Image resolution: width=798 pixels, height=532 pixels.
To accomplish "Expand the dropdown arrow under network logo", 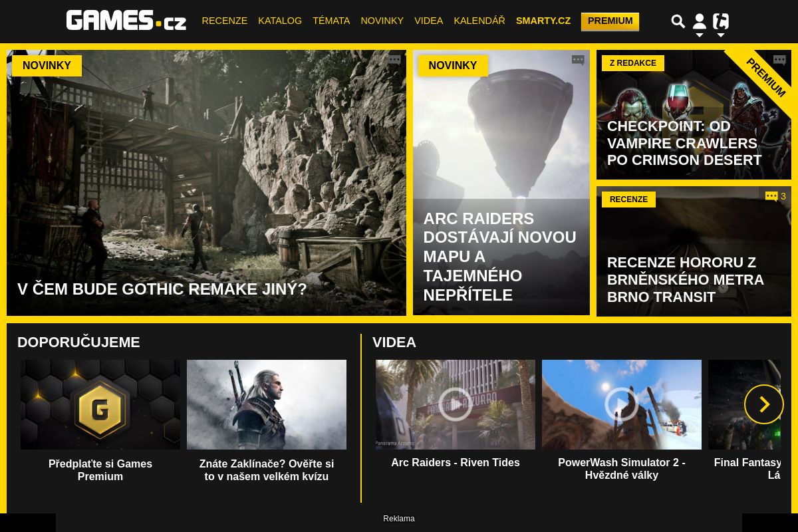I will tap(721, 35).
